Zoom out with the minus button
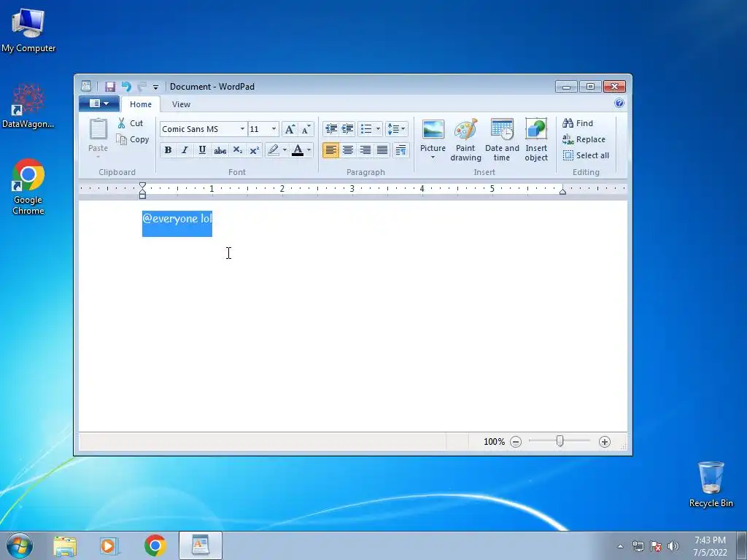 point(516,442)
